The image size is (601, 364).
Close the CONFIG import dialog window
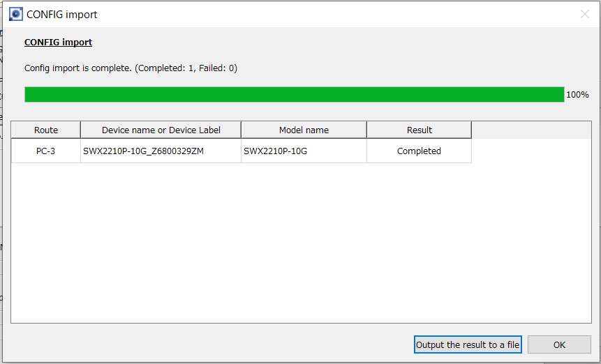[x=585, y=14]
